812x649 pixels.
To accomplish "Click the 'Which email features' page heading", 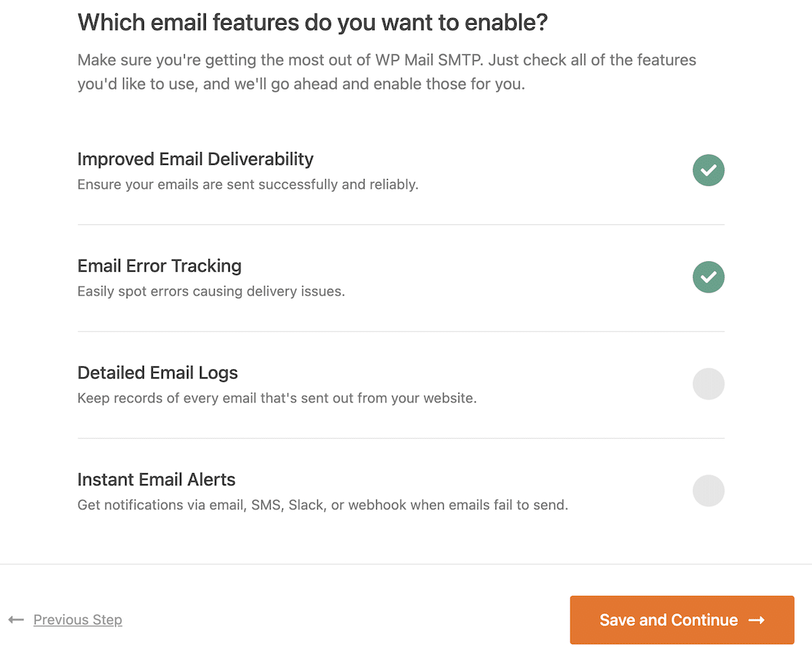I will coord(312,23).
